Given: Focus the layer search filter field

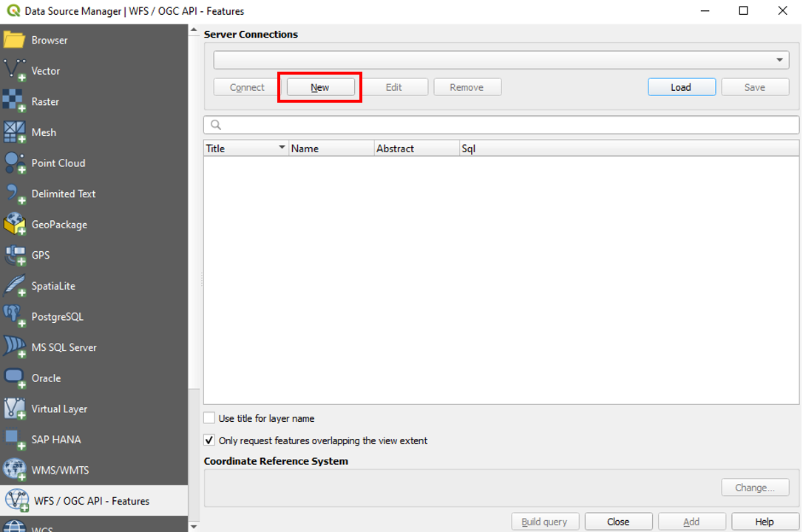Looking at the screenshot, I should (501, 125).
